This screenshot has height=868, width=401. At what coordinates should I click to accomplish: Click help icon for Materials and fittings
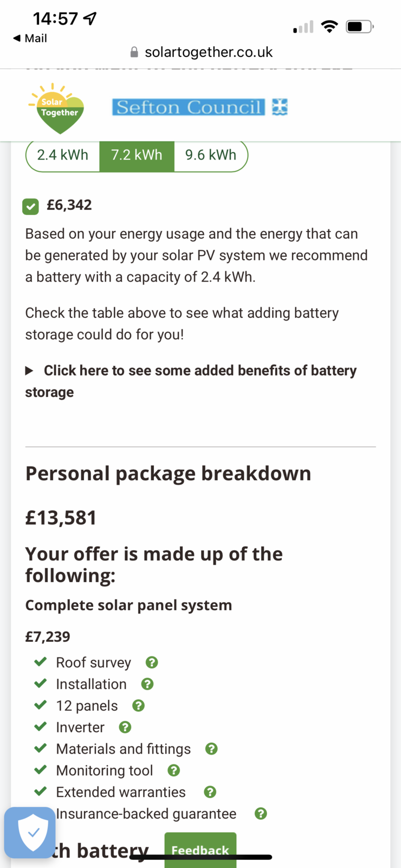[211, 749]
